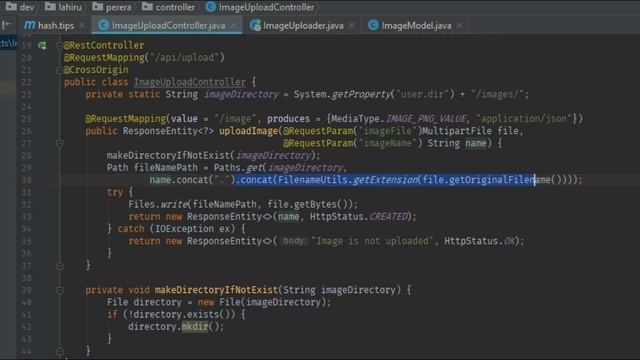
Task: Click the "user.dir" string literal
Action: 422,94
